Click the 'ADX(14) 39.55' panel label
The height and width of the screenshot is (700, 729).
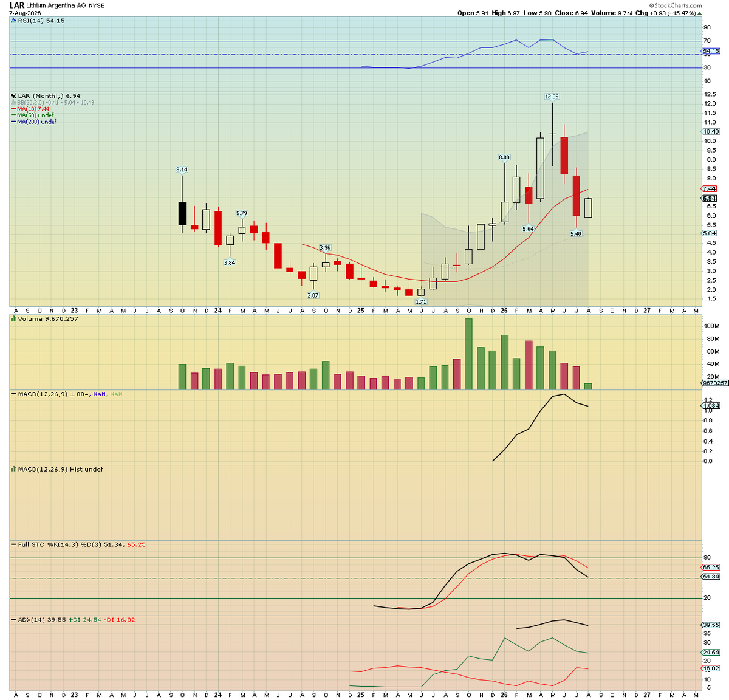(x=41, y=620)
